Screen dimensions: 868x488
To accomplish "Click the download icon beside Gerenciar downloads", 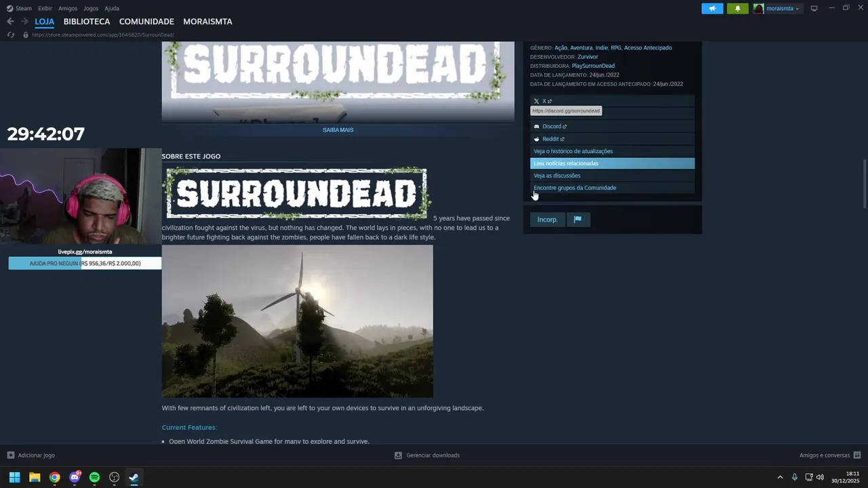I will click(x=398, y=455).
